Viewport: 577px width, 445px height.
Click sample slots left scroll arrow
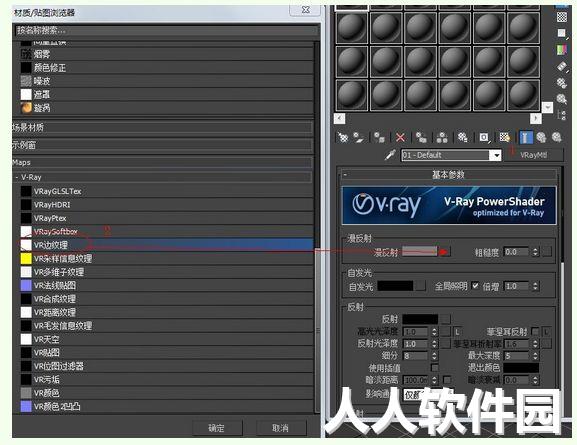(x=340, y=119)
